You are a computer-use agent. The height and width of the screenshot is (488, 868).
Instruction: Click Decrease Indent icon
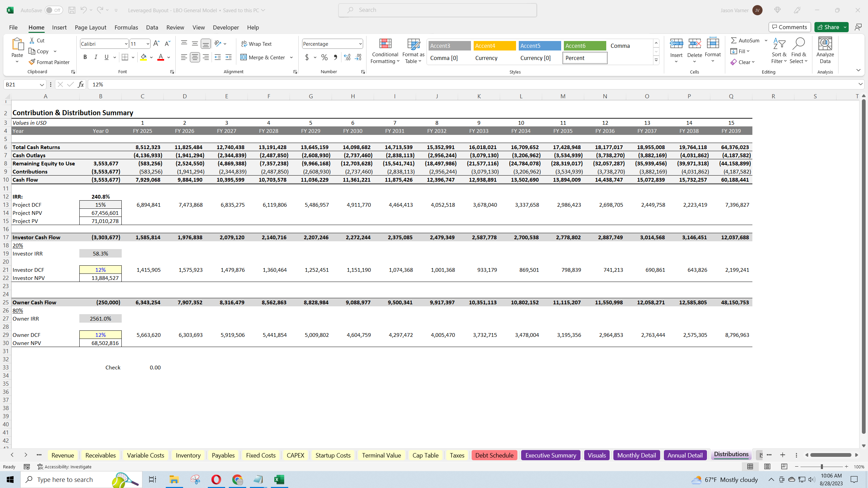tap(218, 57)
